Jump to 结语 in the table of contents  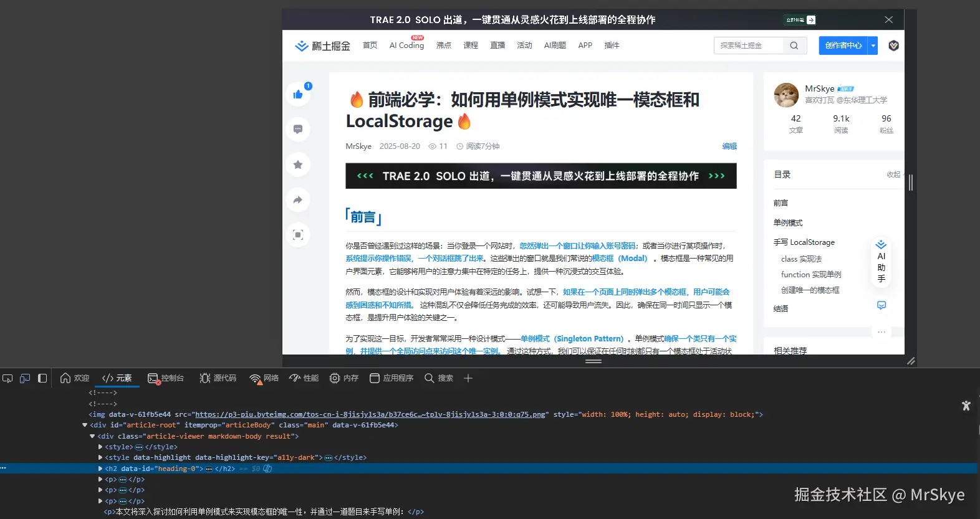(781, 309)
